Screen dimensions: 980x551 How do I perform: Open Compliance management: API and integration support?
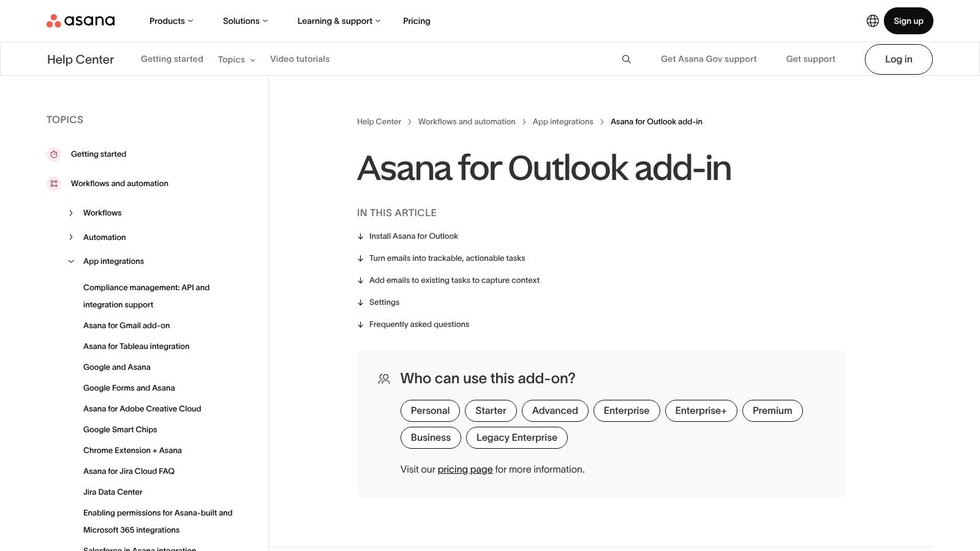pos(146,296)
